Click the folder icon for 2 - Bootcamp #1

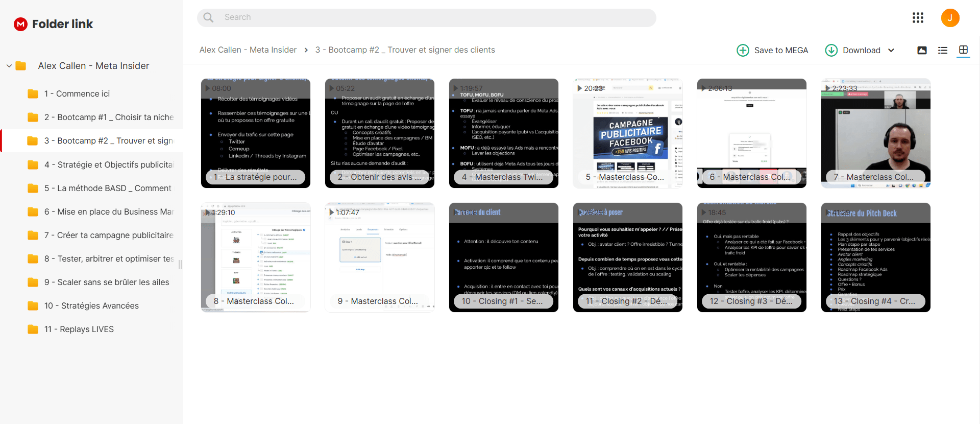33,117
